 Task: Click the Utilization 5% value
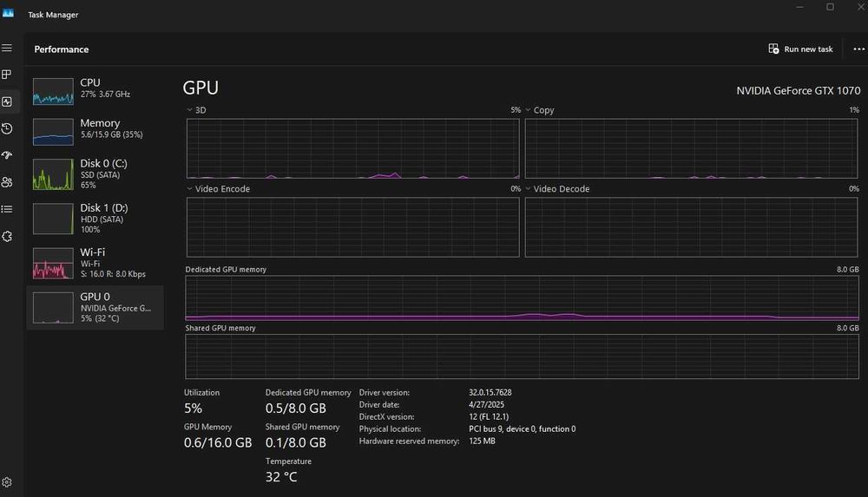point(194,409)
